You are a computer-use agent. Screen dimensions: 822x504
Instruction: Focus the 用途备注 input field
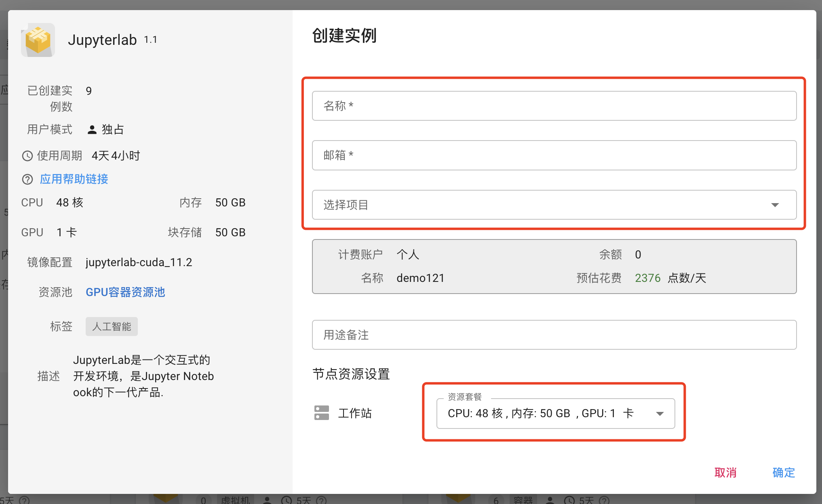[554, 335]
